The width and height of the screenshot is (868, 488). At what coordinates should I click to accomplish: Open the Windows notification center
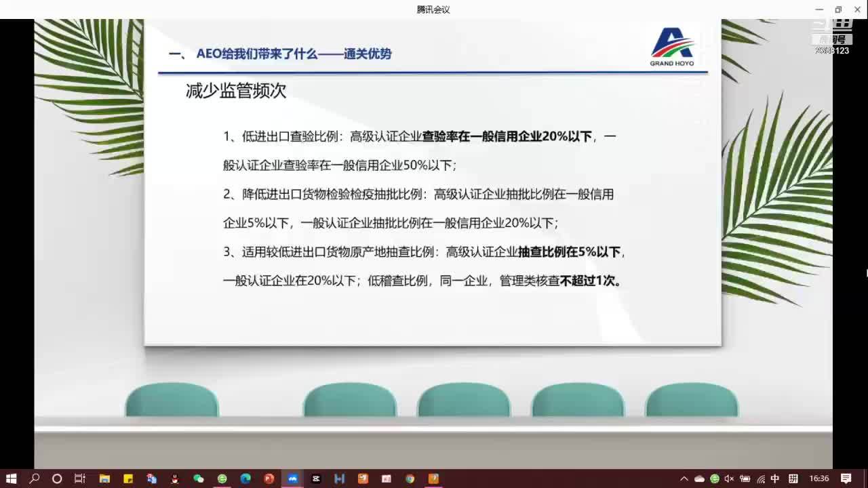846,479
